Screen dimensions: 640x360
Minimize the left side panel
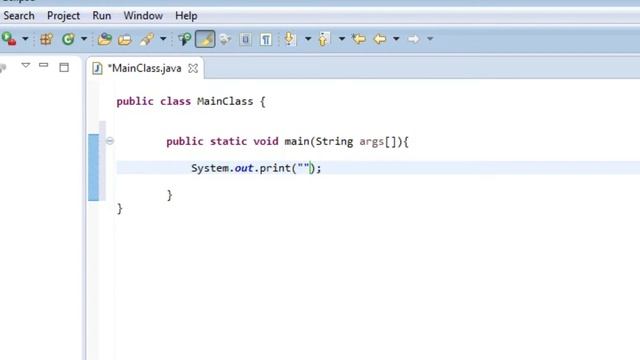(44, 65)
